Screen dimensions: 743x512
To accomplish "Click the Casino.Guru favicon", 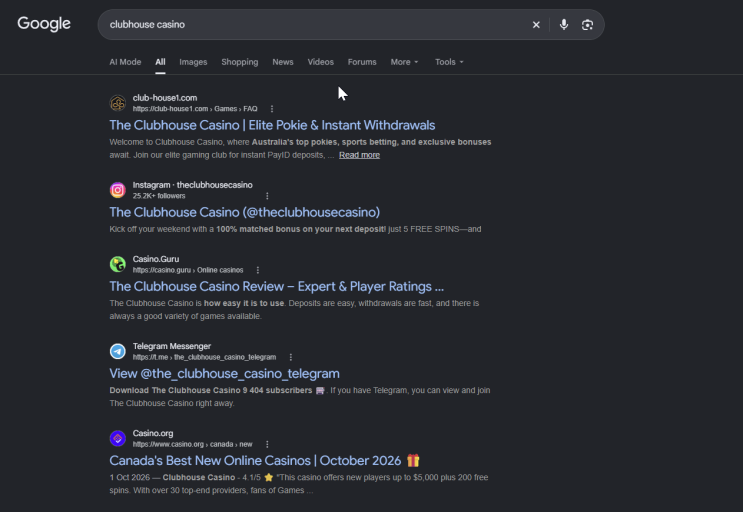I will tap(118, 264).
